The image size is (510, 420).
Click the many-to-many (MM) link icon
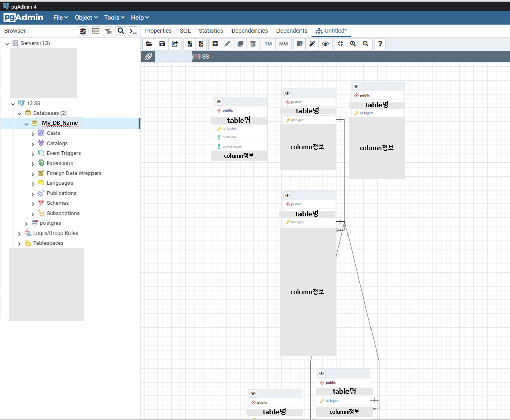click(283, 44)
